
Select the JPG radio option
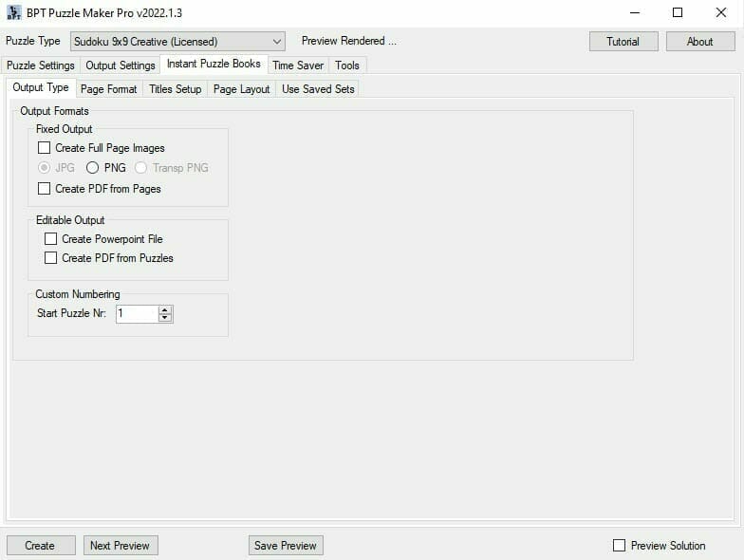coord(44,167)
